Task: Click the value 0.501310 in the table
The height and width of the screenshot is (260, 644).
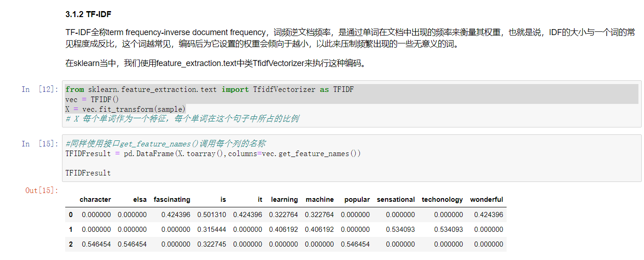Action: point(212,215)
